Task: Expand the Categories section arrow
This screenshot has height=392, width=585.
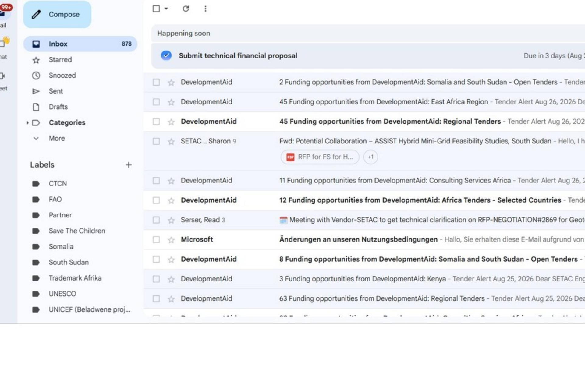Action: coord(27,123)
